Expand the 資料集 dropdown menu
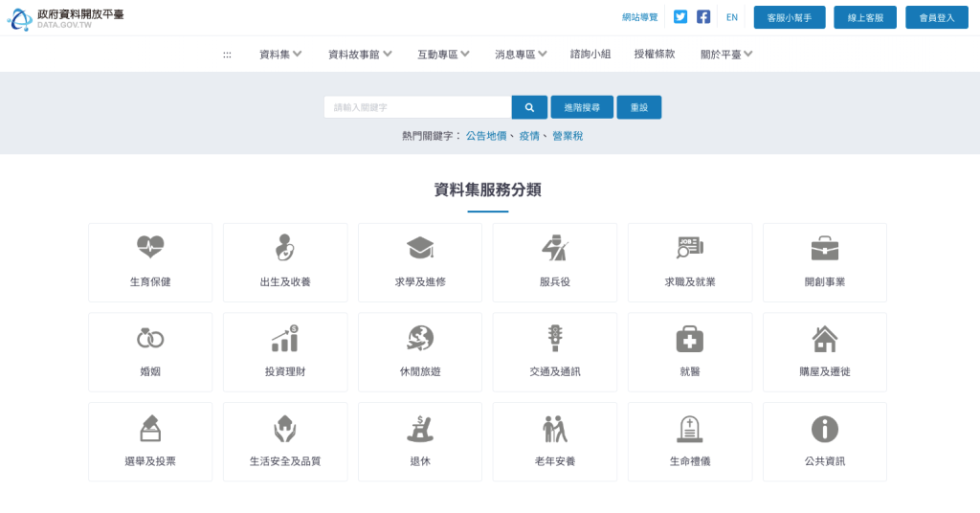 click(x=280, y=55)
